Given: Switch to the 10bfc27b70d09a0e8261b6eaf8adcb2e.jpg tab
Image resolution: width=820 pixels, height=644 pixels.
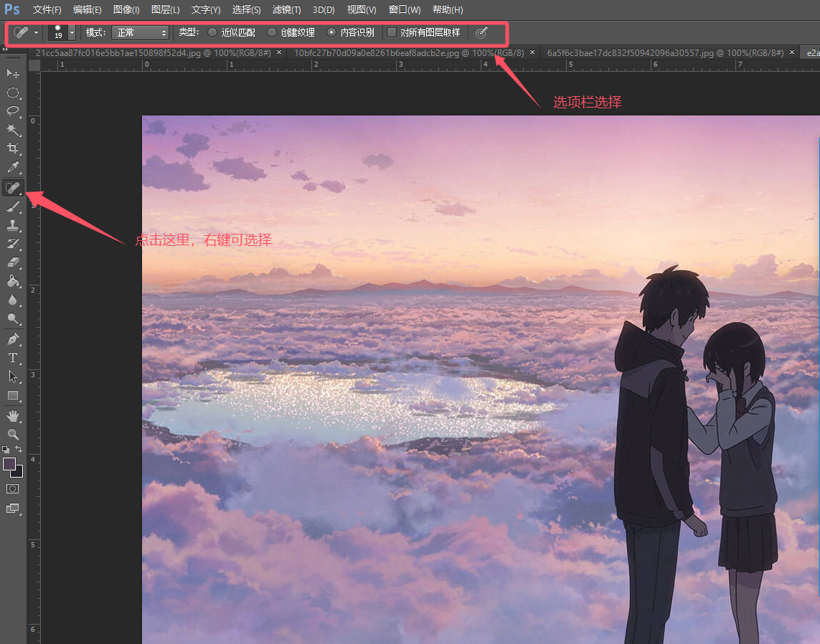Looking at the screenshot, I should pos(409,52).
